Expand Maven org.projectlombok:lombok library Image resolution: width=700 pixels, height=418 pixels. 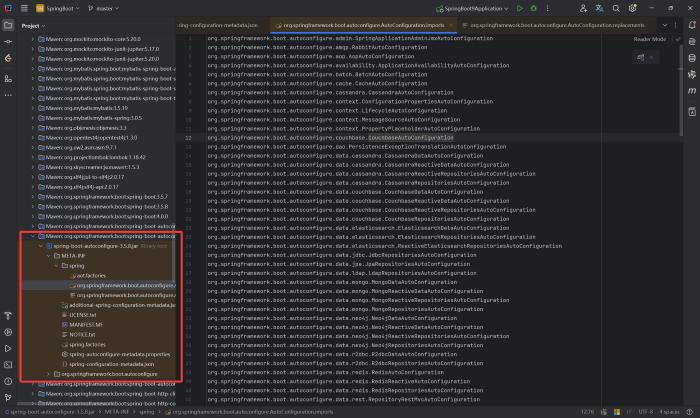[x=33, y=157]
